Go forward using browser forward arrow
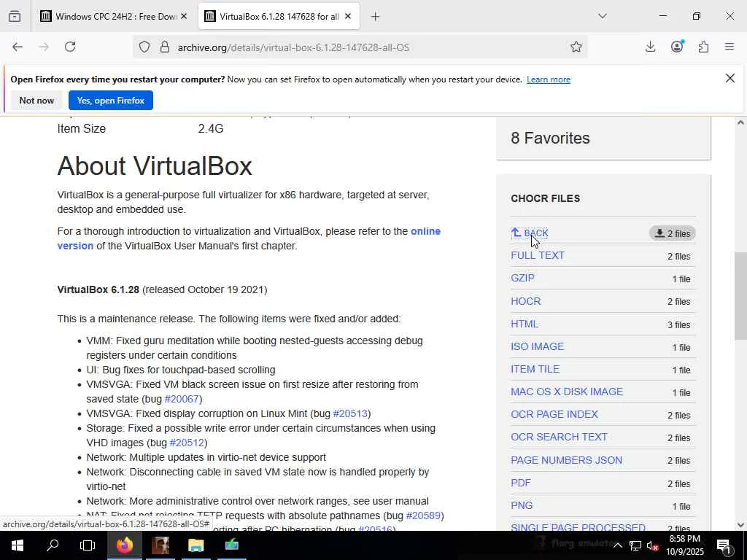Viewport: 747px width, 560px height. (44, 47)
